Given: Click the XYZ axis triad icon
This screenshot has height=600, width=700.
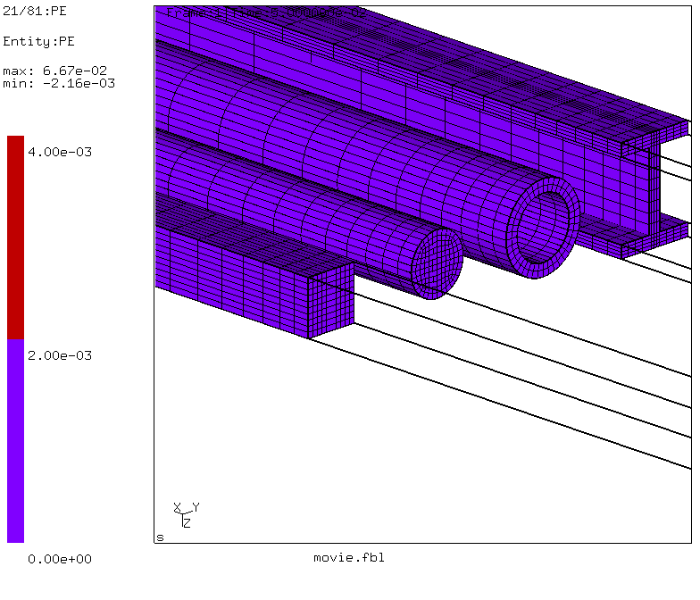Looking at the screenshot, I should point(187,514).
